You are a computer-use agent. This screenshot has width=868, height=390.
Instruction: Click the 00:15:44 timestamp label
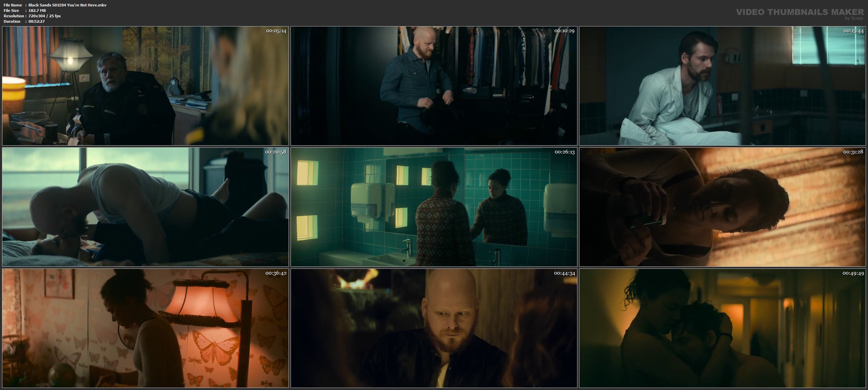coord(853,31)
